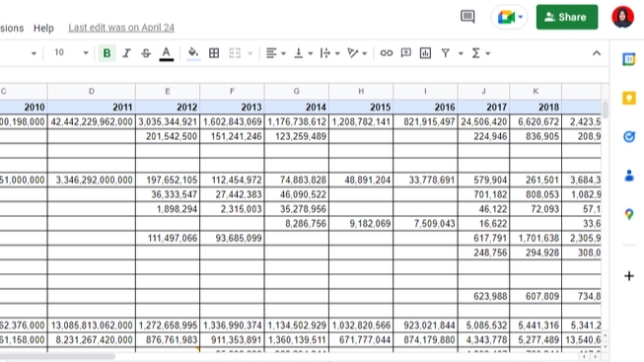
Task: Select column F header
Action: pos(232,91)
